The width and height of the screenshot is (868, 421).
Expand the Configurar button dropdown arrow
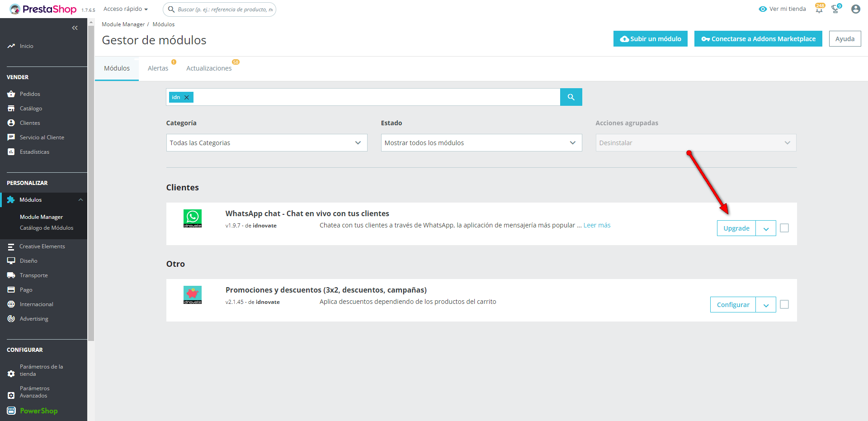point(766,305)
